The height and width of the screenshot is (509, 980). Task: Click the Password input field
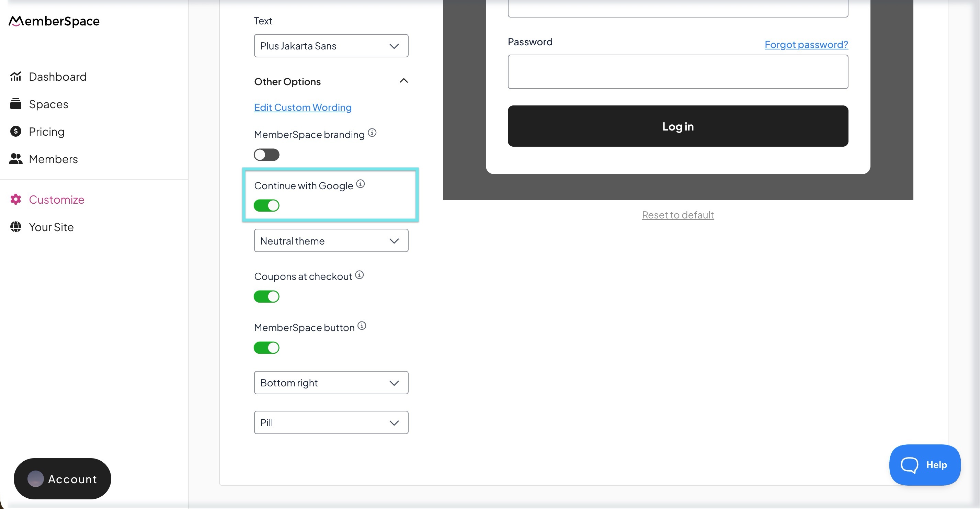pyautogui.click(x=677, y=72)
